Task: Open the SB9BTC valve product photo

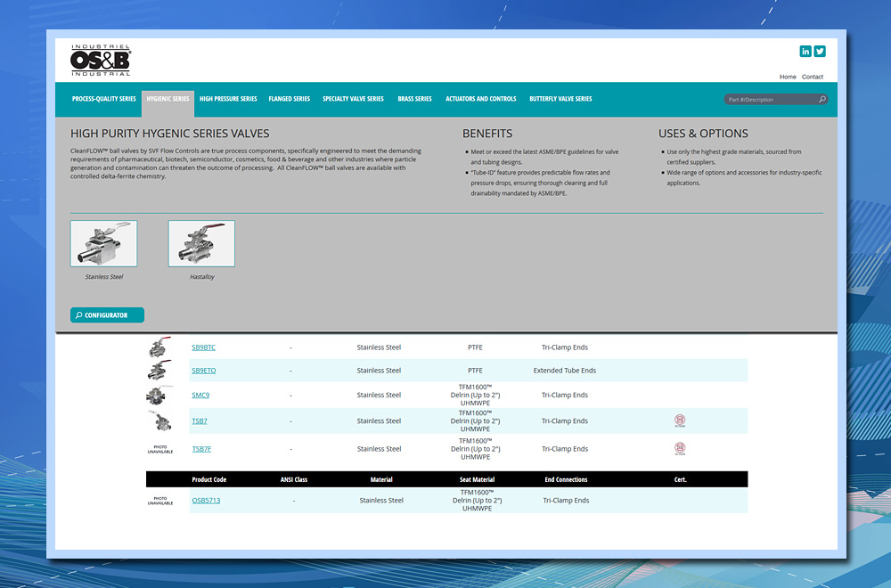Action: [x=159, y=347]
